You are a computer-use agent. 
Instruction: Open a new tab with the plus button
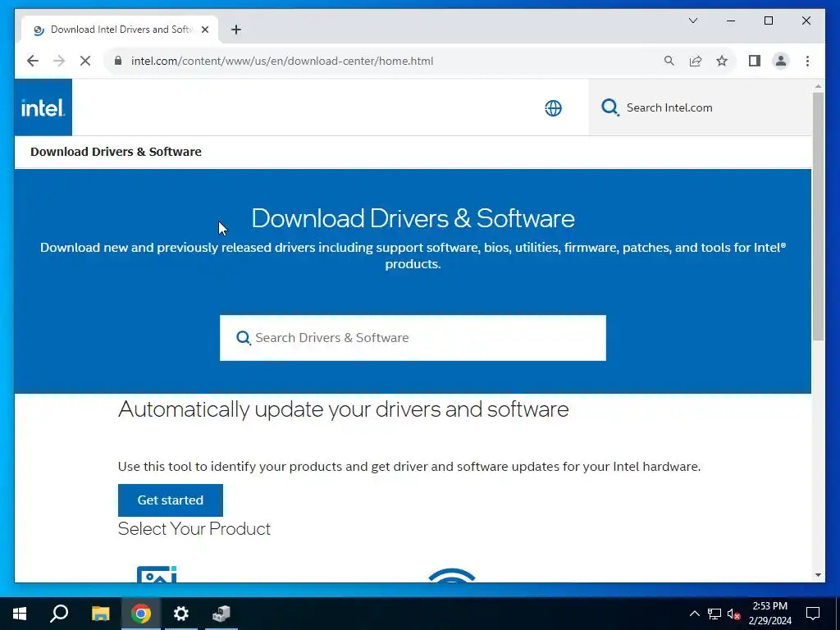click(x=235, y=30)
